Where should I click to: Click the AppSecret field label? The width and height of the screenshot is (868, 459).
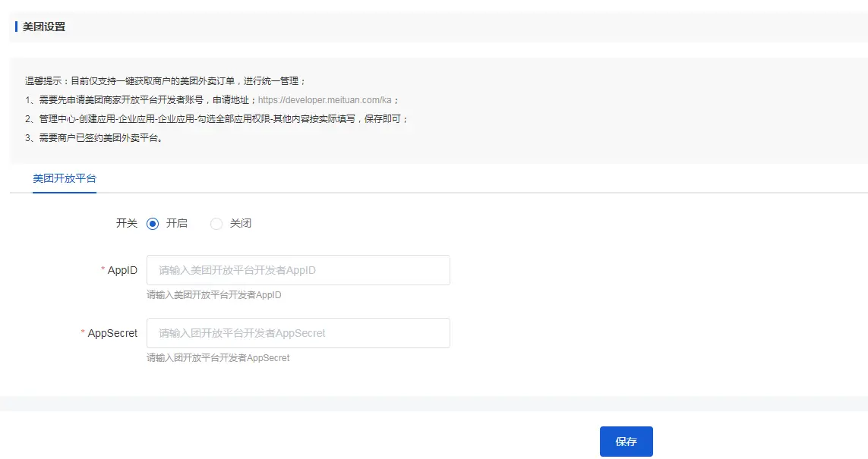pos(112,334)
